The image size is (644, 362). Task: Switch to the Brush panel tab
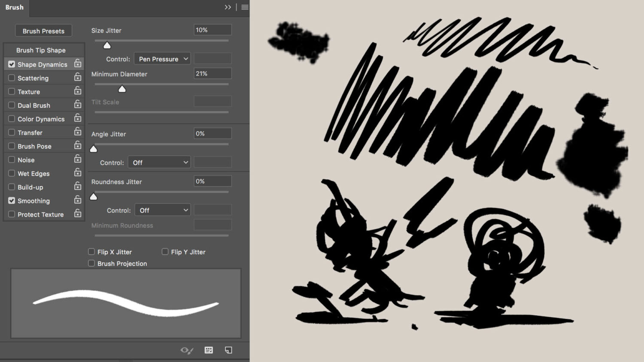pyautogui.click(x=14, y=7)
